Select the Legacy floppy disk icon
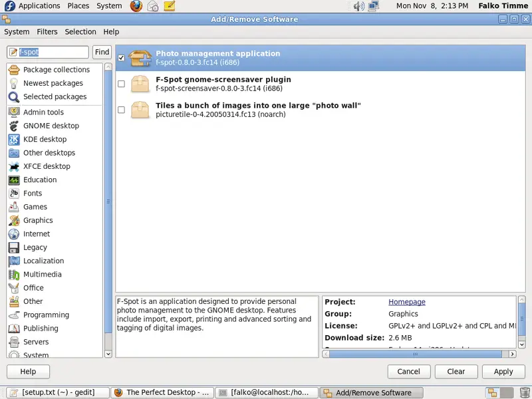Viewport: 532px width, 399px height. click(14, 247)
